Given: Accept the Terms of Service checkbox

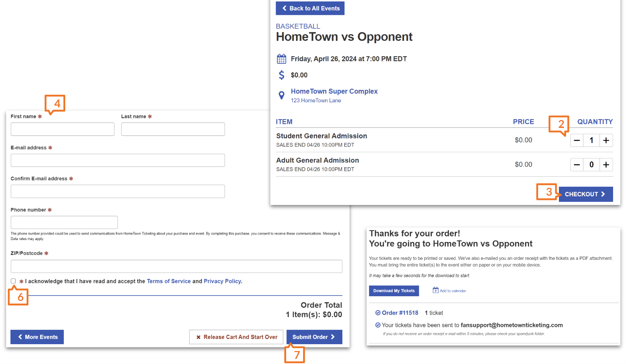Looking at the screenshot, I should (x=13, y=281).
